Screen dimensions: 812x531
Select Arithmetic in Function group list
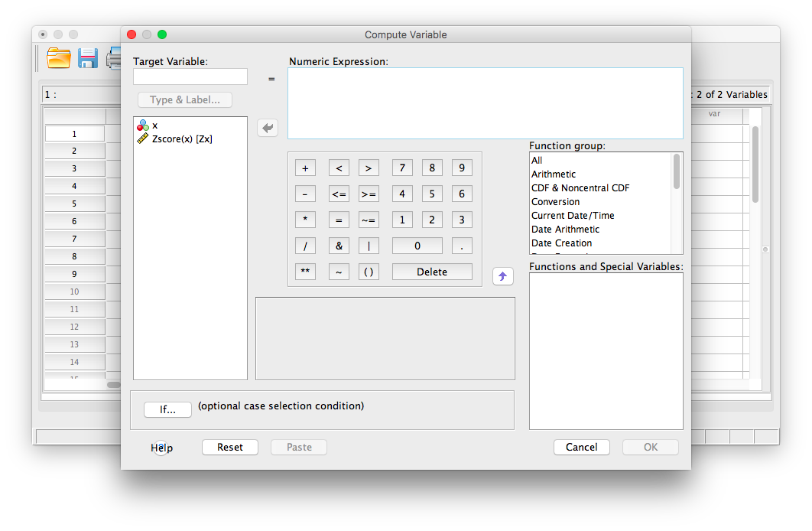[x=554, y=174]
